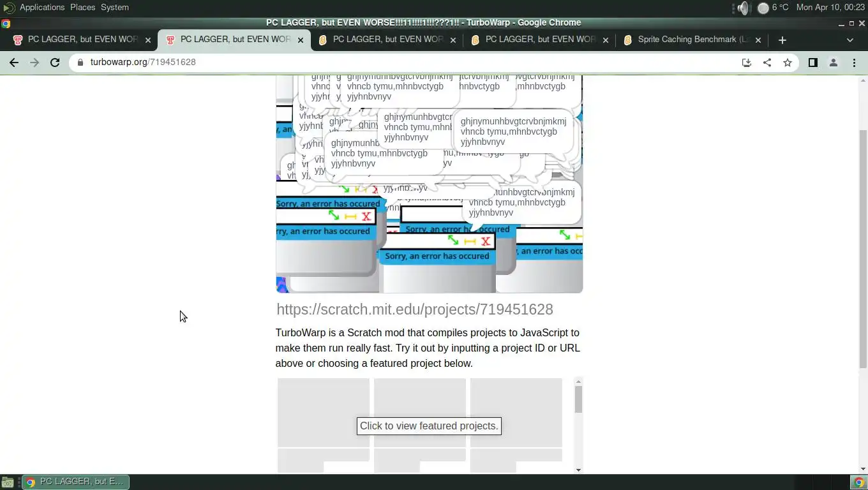The image size is (868, 490).
Task: Click the show desktop icon in bottom panel
Action: pyautogui.click(x=8, y=482)
